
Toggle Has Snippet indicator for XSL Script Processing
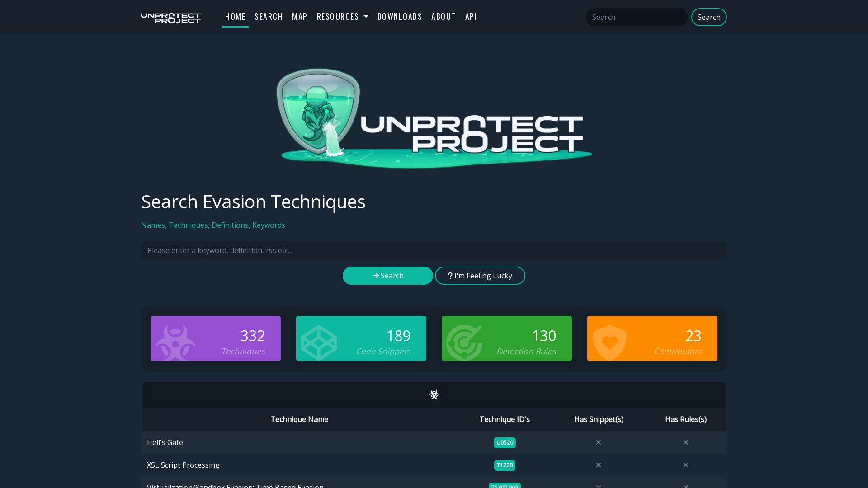point(599,465)
